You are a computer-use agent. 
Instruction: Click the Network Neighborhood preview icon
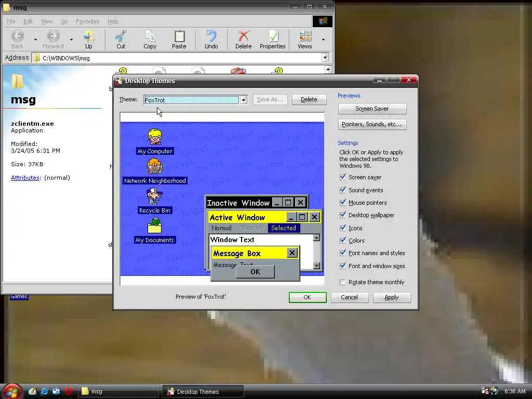point(155,167)
